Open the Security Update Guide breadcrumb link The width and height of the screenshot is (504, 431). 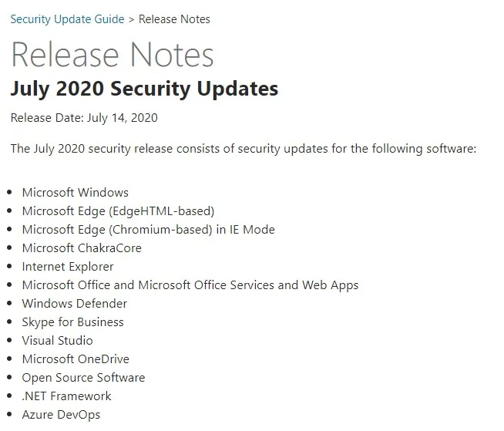[67, 19]
